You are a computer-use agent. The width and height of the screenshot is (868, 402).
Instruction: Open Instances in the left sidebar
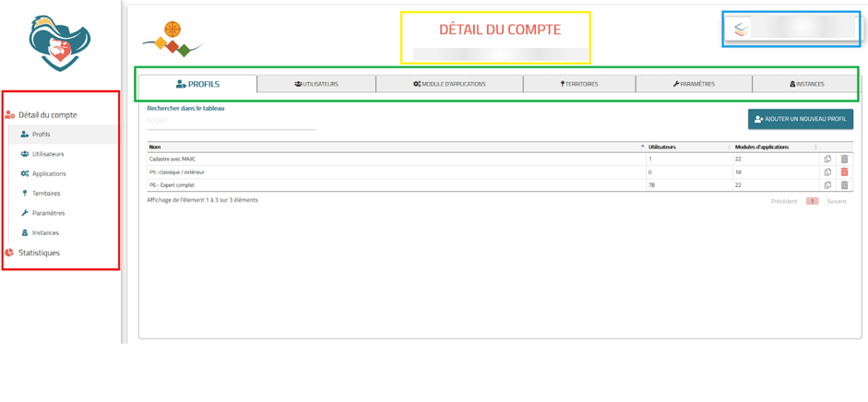coord(45,232)
